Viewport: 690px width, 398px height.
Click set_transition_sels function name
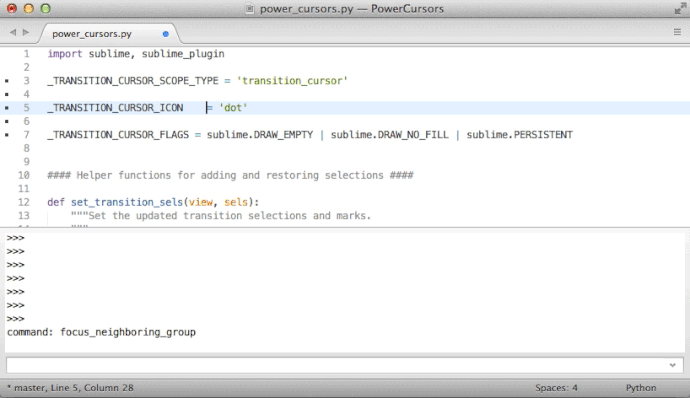pos(127,202)
